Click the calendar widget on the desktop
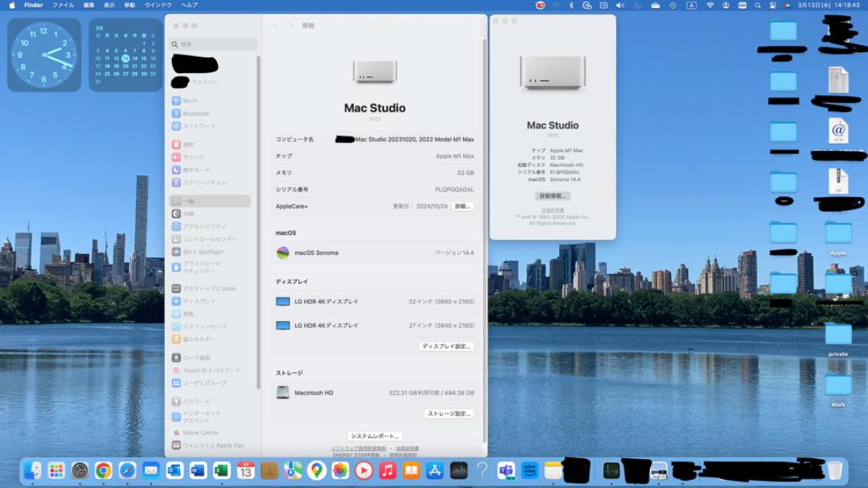868x488 pixels. pyautogui.click(x=125, y=55)
